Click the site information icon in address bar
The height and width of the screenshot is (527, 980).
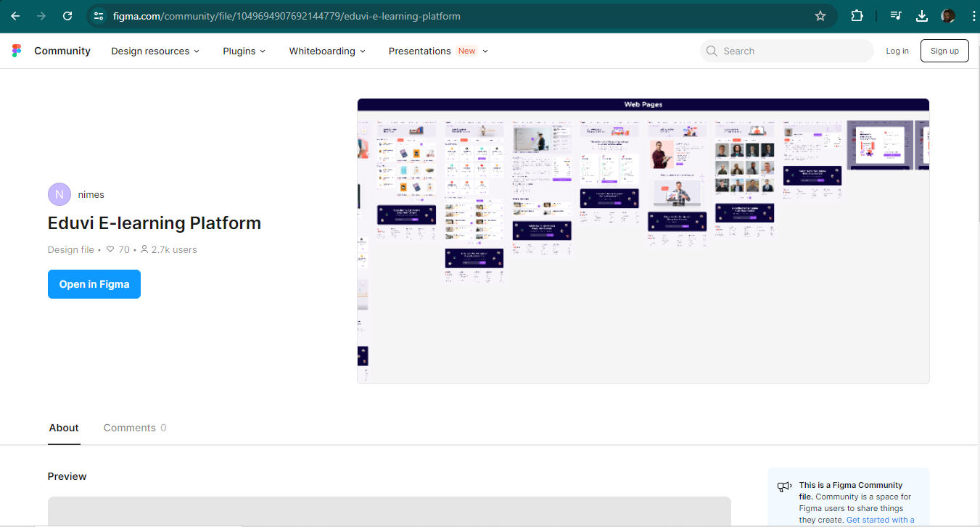98,15
